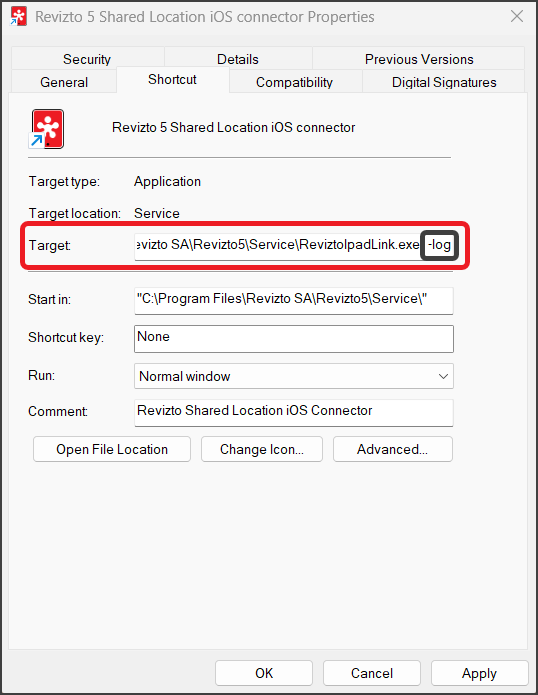
Task: Click into the Target field
Action: (294, 246)
